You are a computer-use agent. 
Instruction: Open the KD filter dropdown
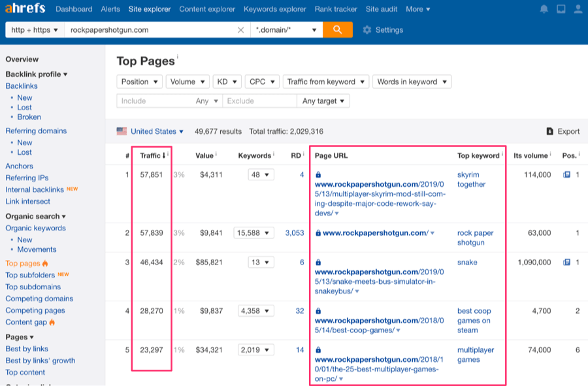pos(227,82)
